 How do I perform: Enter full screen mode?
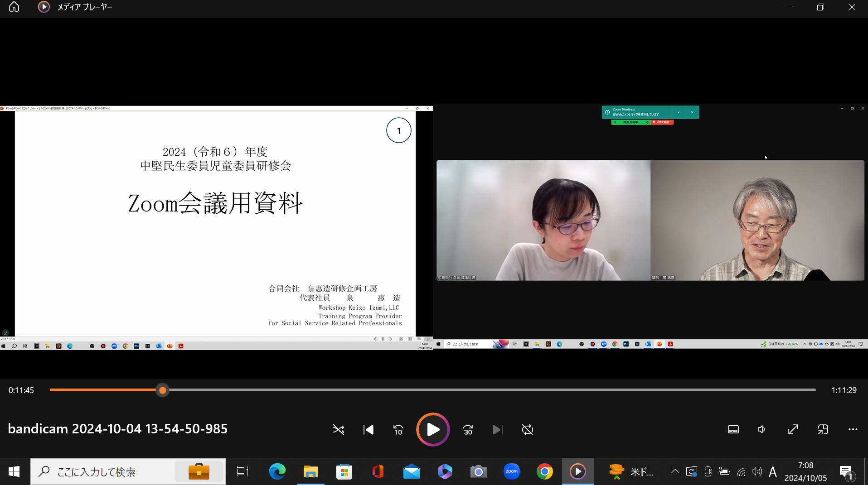click(x=793, y=429)
